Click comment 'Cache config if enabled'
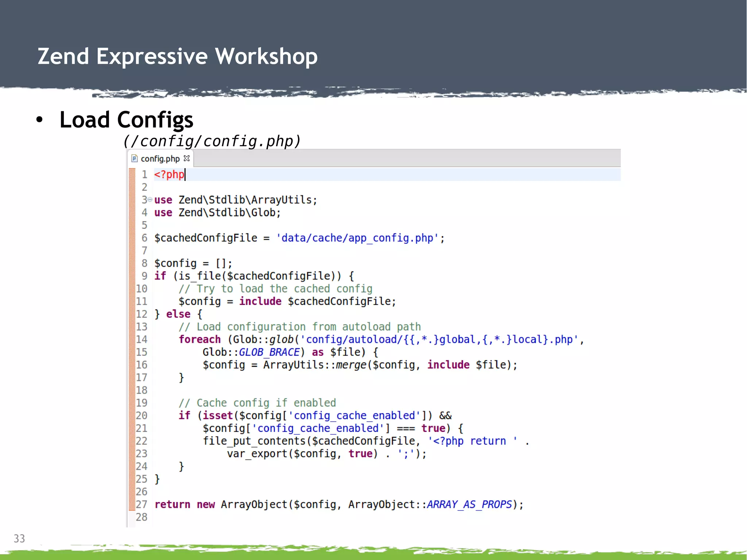The image size is (747, 560). [266, 403]
